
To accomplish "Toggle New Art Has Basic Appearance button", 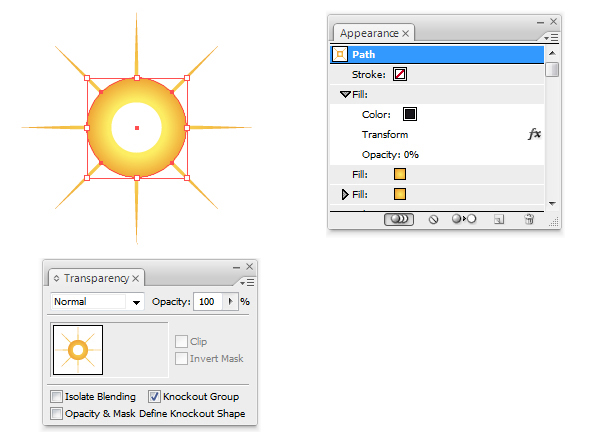I will coord(399,219).
